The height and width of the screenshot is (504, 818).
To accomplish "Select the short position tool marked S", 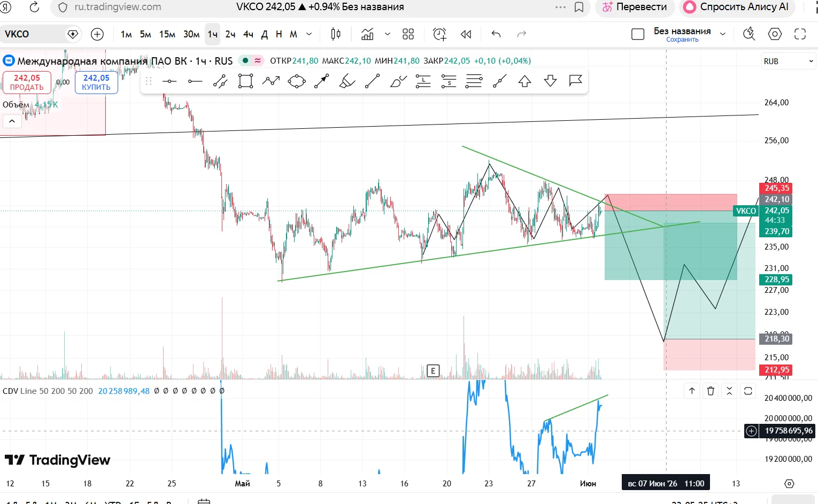I will 449,81.
